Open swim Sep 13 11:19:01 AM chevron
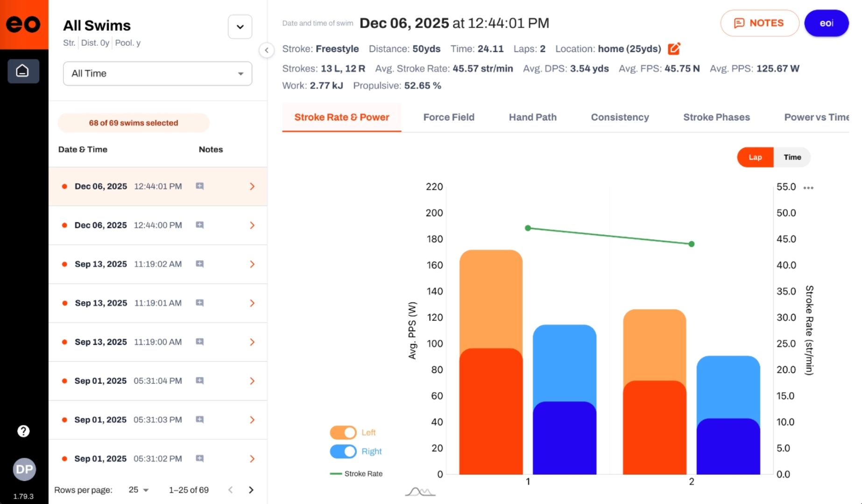Viewport: 862px width, 504px height. (x=252, y=303)
